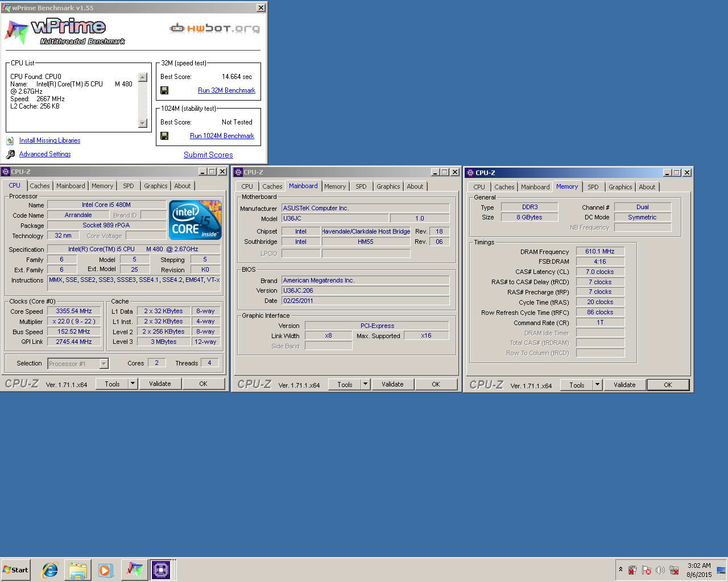
Task: Switch to wPrime via its taskbar icon
Action: click(134, 570)
